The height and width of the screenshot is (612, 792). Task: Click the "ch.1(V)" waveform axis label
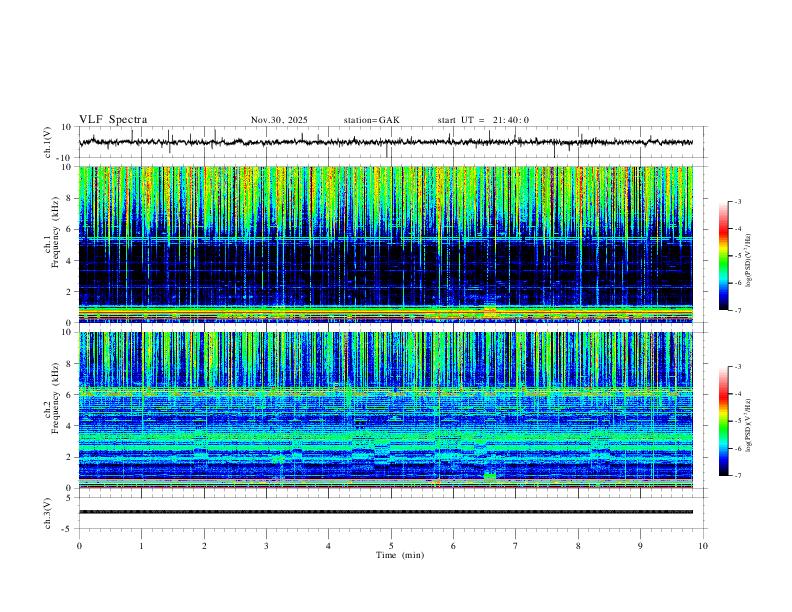click(x=48, y=142)
